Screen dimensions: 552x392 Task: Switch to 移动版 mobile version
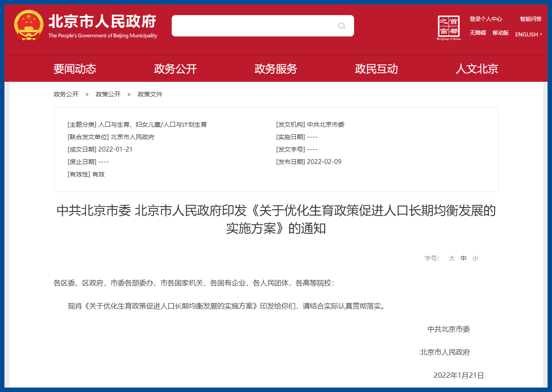point(500,33)
